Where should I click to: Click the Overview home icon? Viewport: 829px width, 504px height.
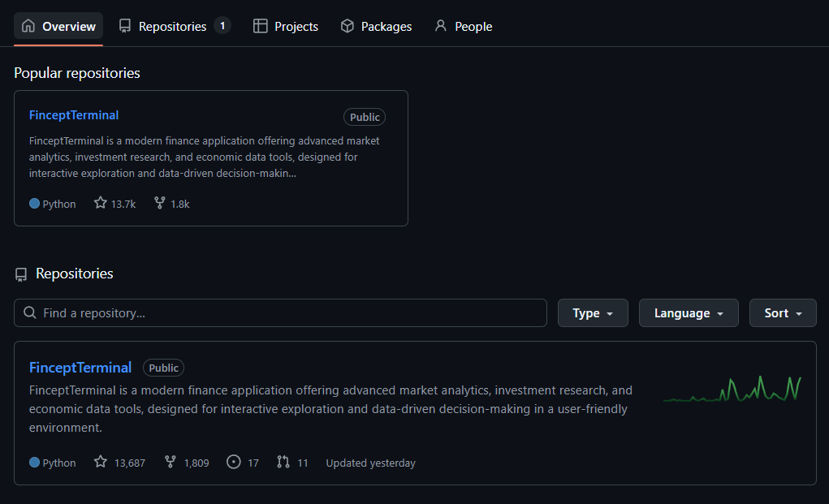pyautogui.click(x=28, y=26)
